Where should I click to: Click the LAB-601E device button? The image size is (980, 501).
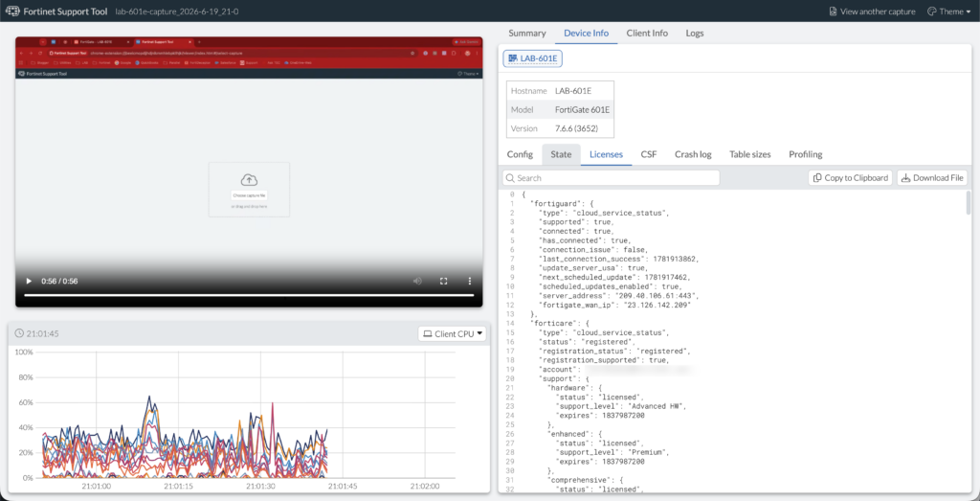(x=532, y=58)
